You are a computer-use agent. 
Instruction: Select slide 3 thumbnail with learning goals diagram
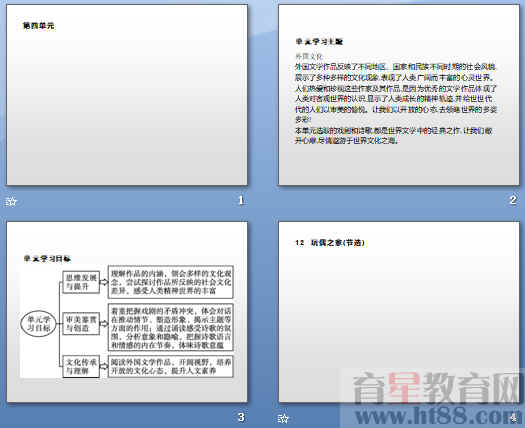pos(127,312)
